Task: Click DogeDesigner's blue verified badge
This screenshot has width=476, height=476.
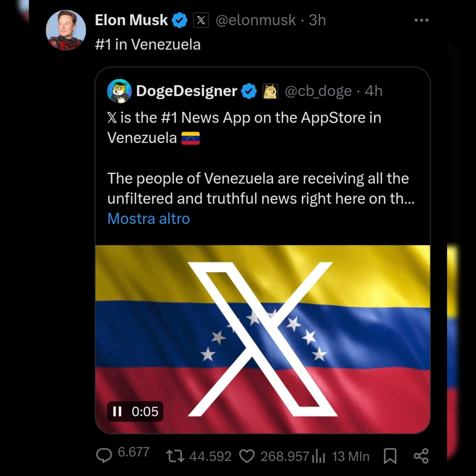Action: (x=249, y=91)
